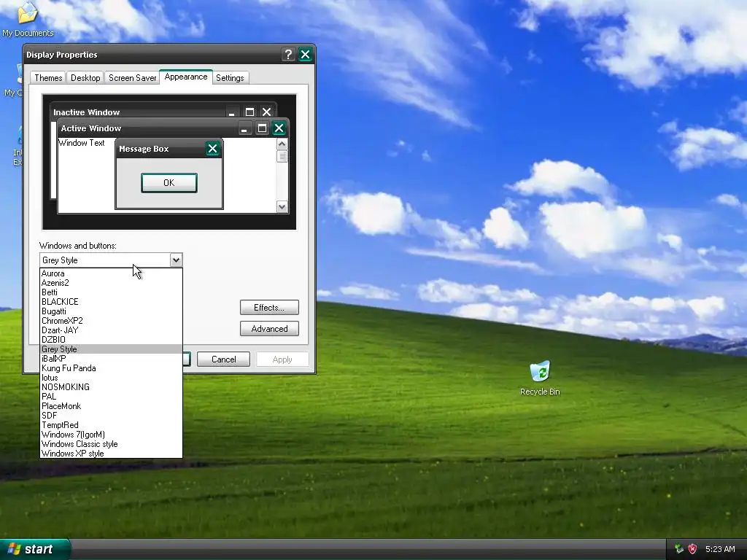Click the taskbar clock showing 5:23 AM
Viewport: 747px width, 560px height.
[720, 549]
